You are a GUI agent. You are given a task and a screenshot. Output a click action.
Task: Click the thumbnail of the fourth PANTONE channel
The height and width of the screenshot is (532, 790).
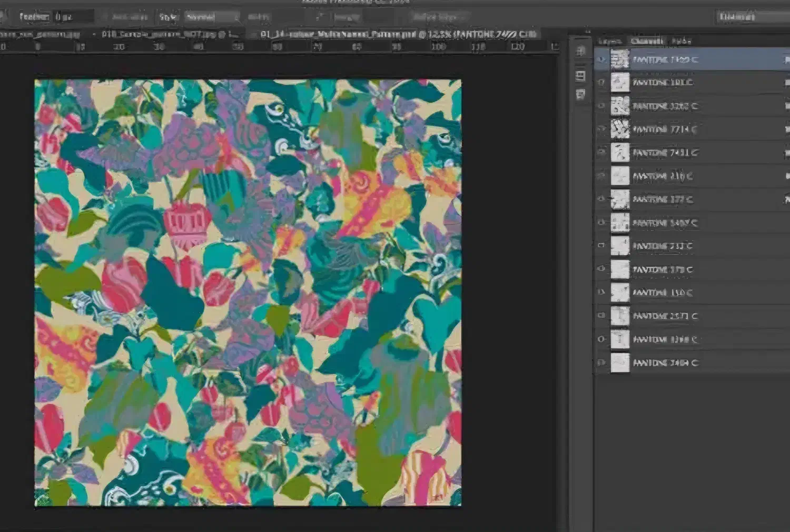[620, 129]
